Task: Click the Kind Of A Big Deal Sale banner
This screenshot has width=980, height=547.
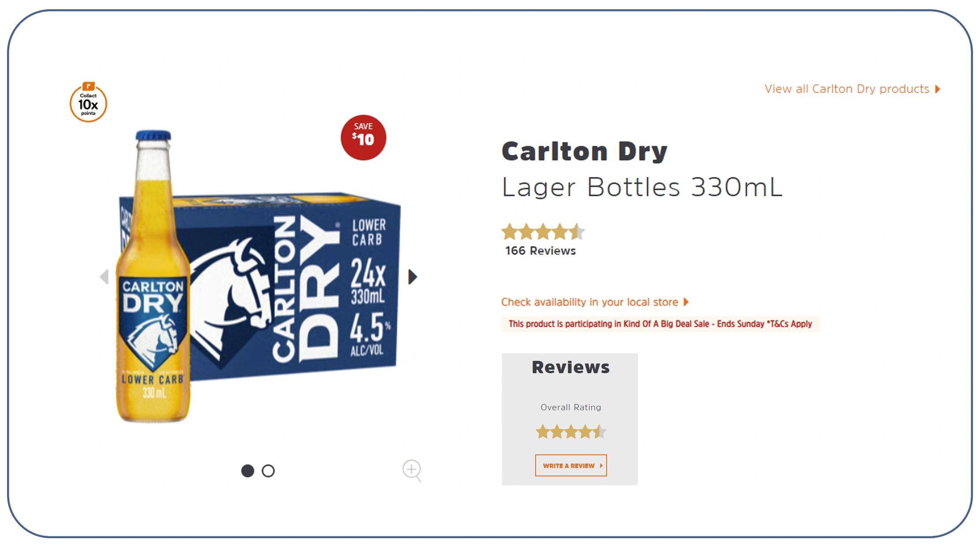Action: (x=660, y=324)
